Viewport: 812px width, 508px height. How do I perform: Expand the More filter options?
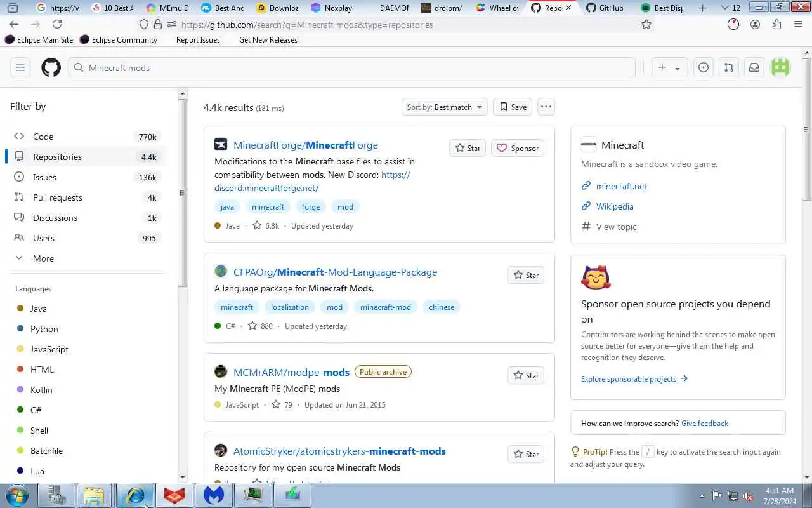point(86,258)
